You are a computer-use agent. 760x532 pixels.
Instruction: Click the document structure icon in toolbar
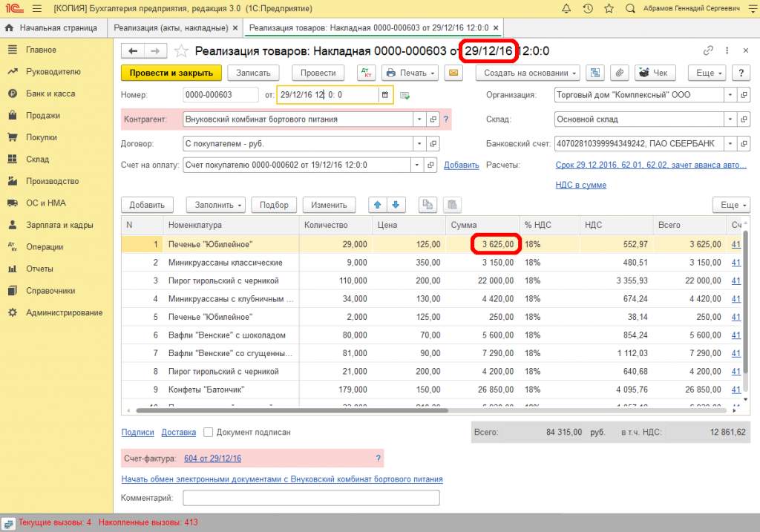[x=594, y=73]
